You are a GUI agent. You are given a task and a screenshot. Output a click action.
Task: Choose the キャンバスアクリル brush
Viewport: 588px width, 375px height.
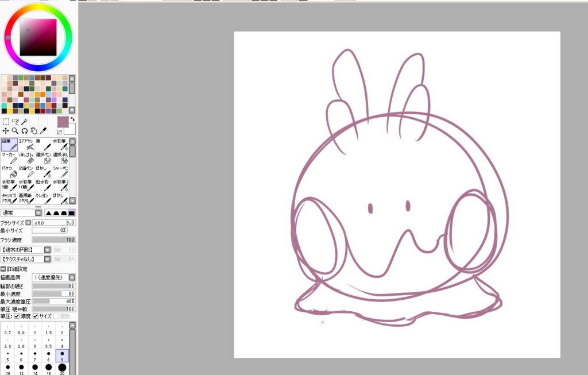9,198
